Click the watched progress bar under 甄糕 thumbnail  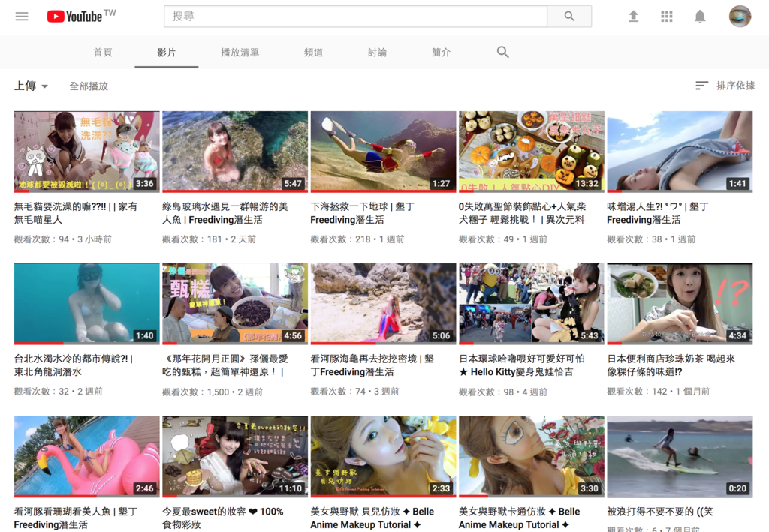(x=170, y=344)
